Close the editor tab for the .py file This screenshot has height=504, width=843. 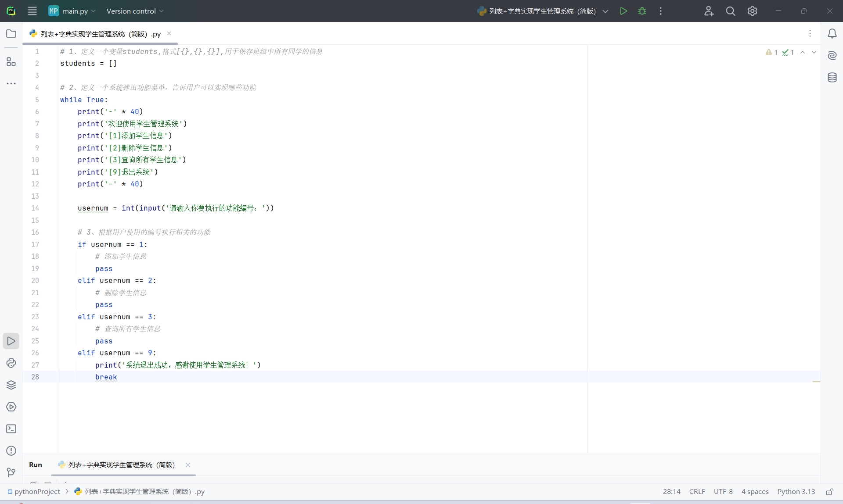(169, 33)
